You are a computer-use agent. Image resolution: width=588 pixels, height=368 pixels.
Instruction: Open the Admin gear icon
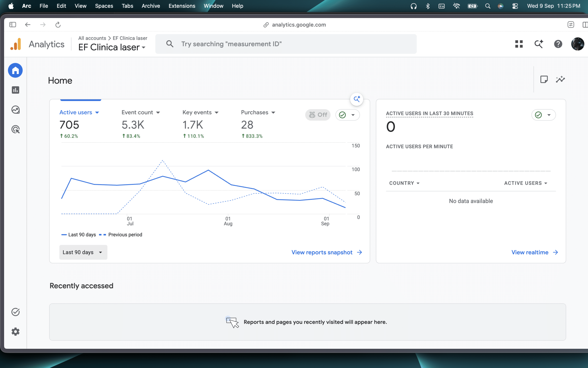coord(15,331)
